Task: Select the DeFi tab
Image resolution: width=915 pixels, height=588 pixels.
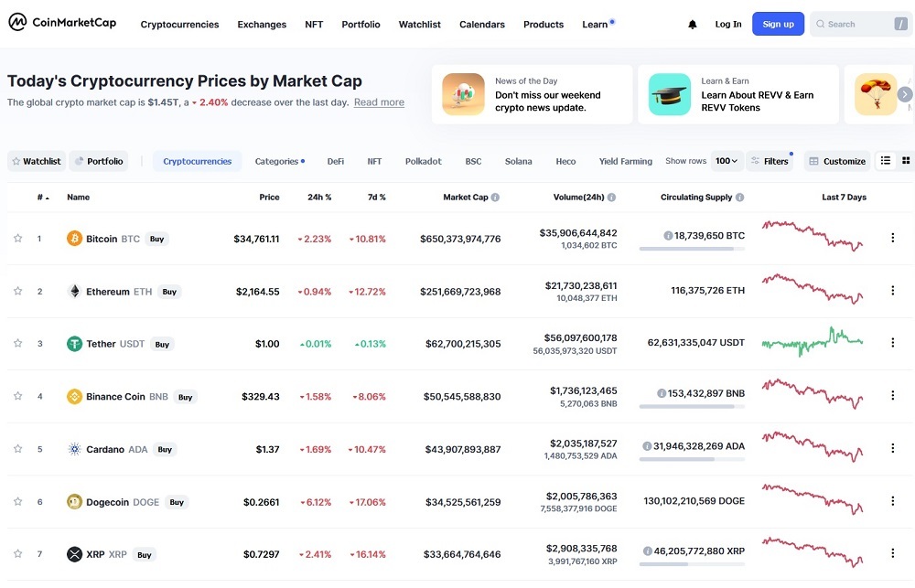Action: pos(336,161)
